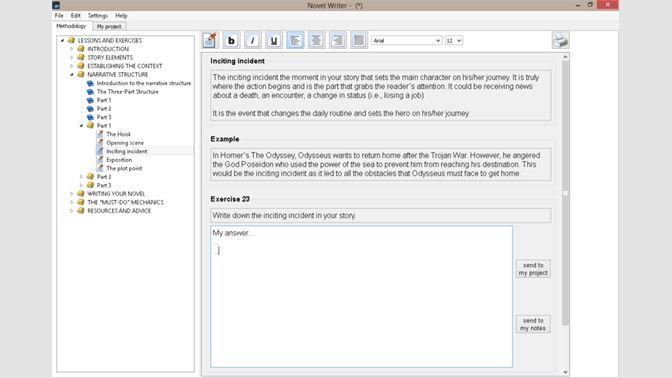
Task: Open the File menu
Action: [59, 15]
